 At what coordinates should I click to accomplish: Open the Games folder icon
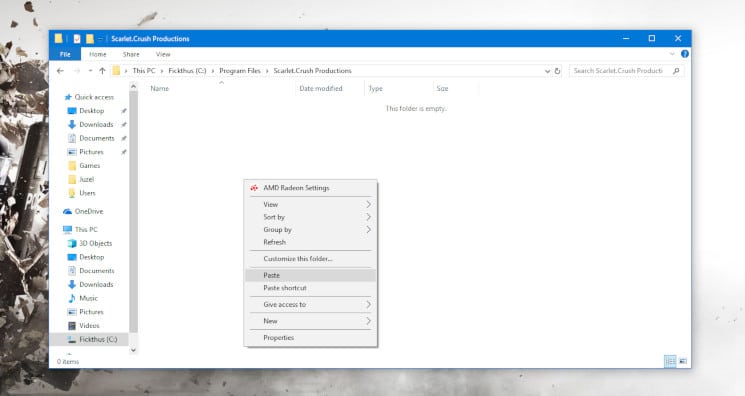click(72, 166)
